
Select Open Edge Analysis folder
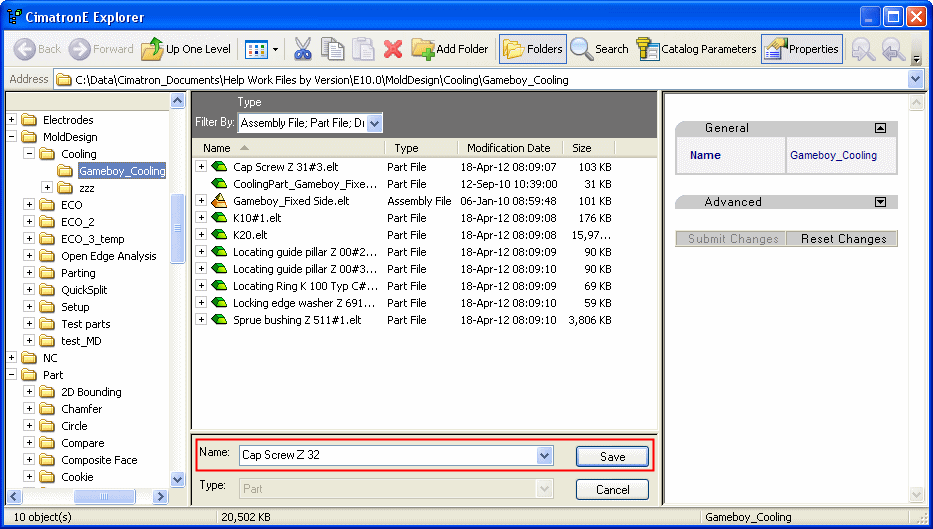pyautogui.click(x=109, y=256)
